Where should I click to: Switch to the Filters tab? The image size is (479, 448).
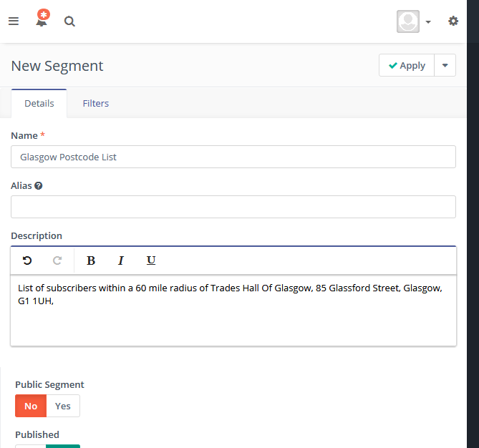(96, 104)
